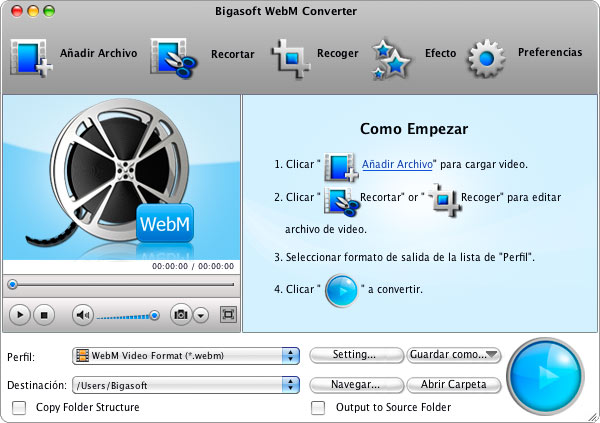600x423 pixels.
Task: Enable Output to Source Folder checkbox
Action: pyautogui.click(x=318, y=408)
